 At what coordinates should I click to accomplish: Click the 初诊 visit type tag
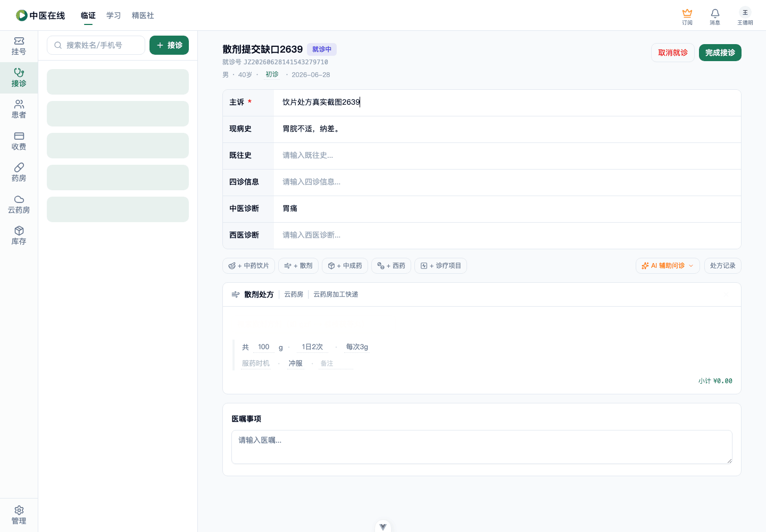coord(272,74)
